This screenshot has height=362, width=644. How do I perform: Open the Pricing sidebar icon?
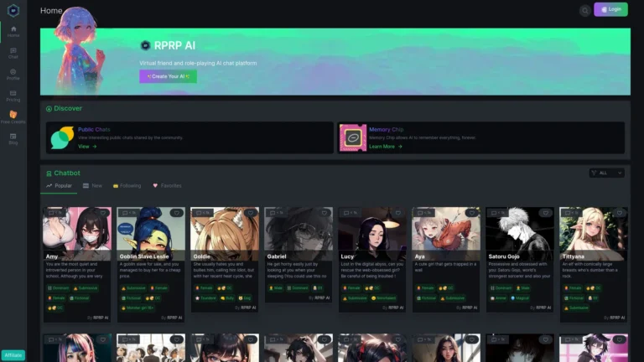click(x=13, y=96)
